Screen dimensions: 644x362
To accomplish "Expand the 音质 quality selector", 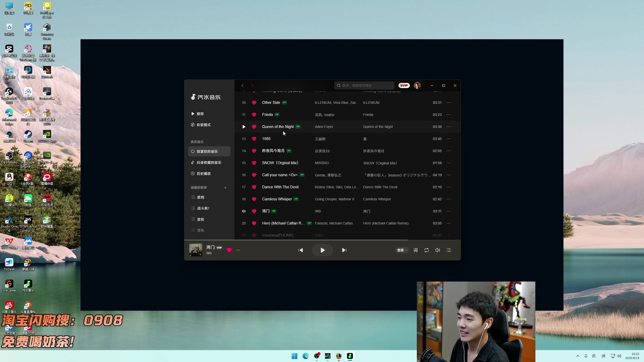I will point(402,250).
